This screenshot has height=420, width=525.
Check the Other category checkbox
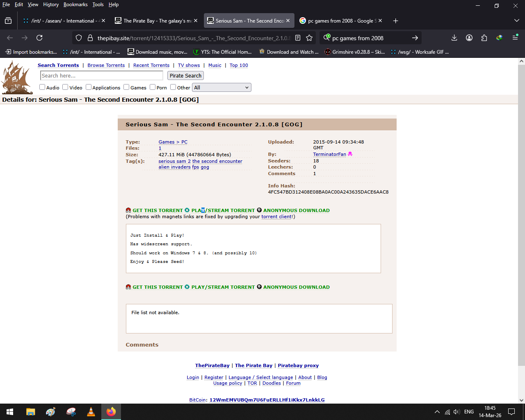[x=173, y=87]
